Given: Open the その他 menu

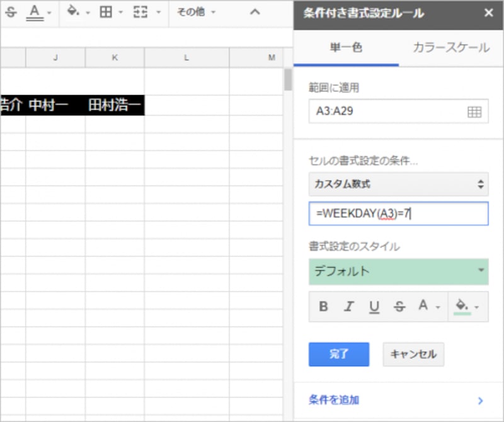Looking at the screenshot, I should (196, 12).
